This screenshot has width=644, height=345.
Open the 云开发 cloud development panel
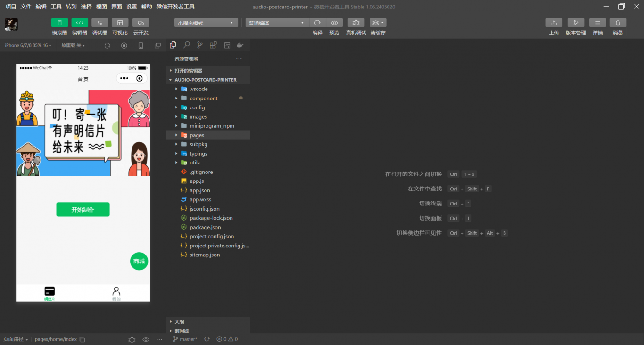pyautogui.click(x=140, y=23)
